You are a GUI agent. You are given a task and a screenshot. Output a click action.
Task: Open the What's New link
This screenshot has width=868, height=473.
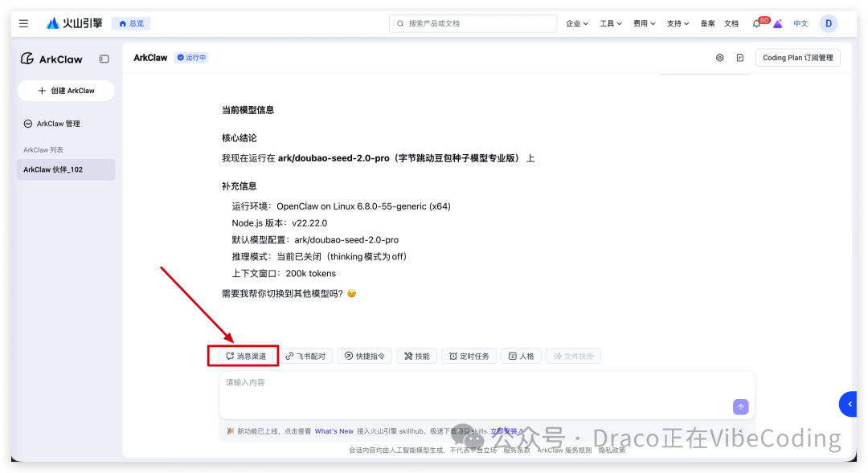tap(334, 430)
